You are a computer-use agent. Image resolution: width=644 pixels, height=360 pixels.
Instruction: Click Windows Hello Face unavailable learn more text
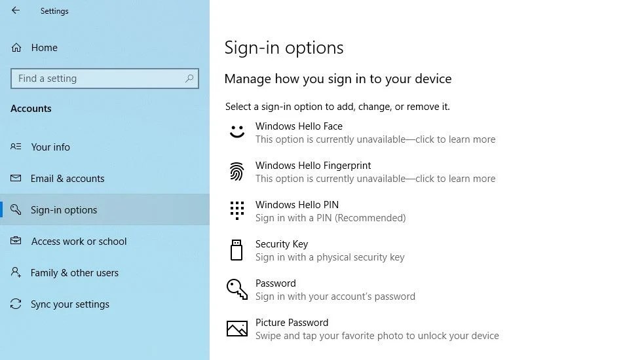point(375,139)
